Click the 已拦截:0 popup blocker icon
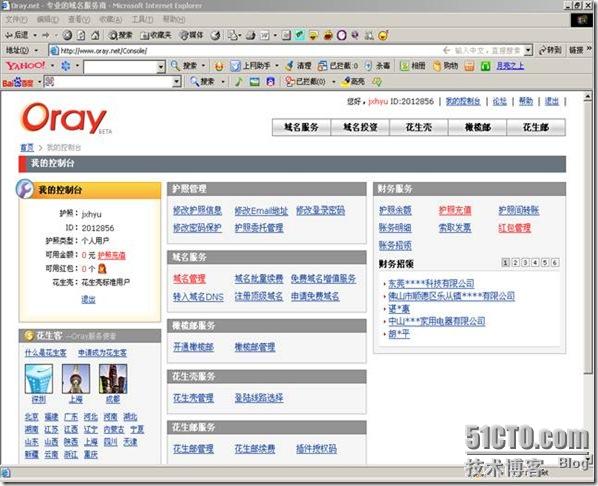 [x=338, y=66]
